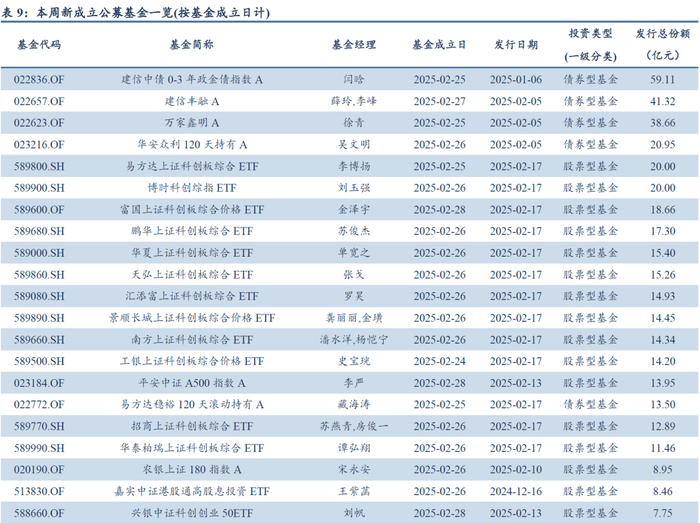Click fund name 嘉实中证港股通高股息投资ETF
700x523 pixels.
192,492
